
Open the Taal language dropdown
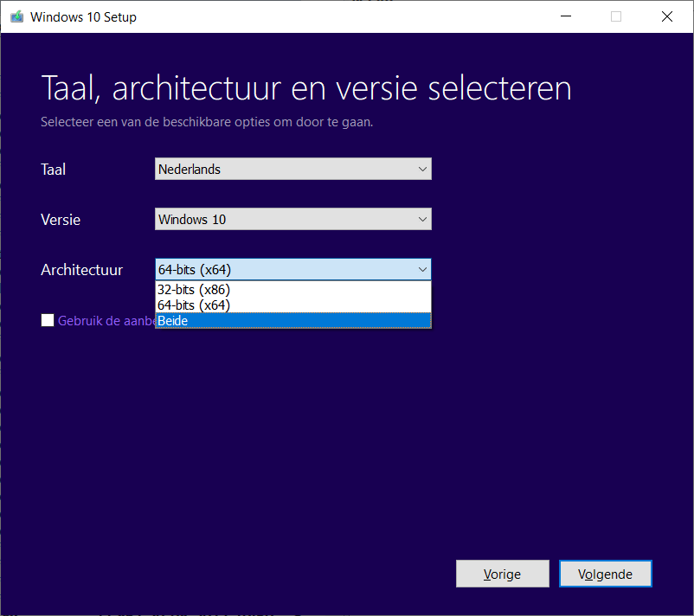(x=293, y=169)
